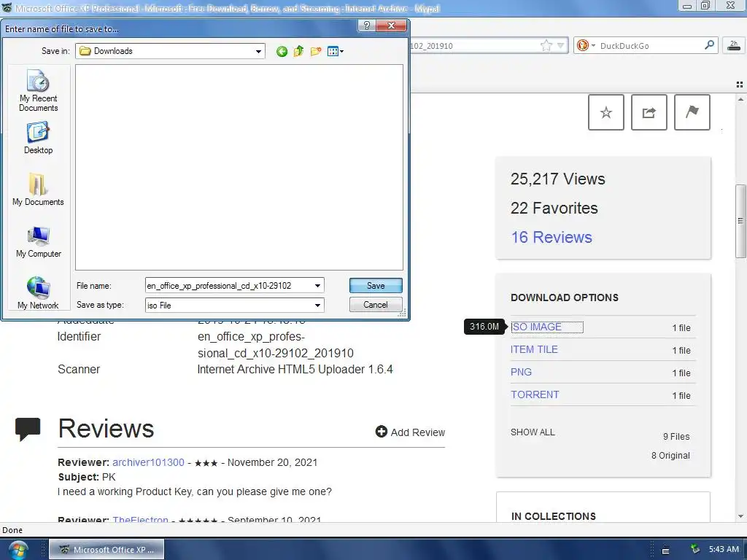Open the ITEM TILE download link
Screen dimensions: 747x560
coord(534,349)
